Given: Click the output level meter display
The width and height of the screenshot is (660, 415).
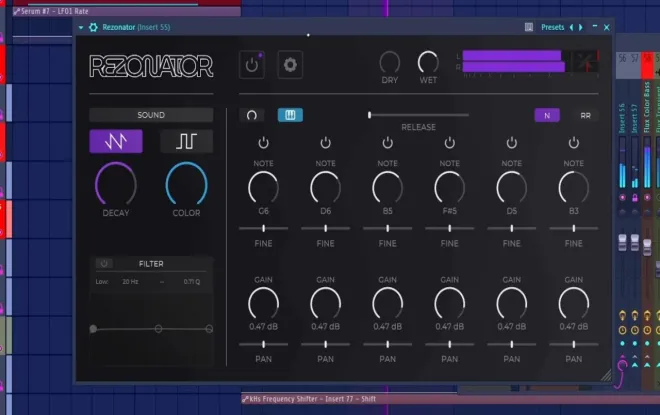Looking at the screenshot, I should point(530,64).
